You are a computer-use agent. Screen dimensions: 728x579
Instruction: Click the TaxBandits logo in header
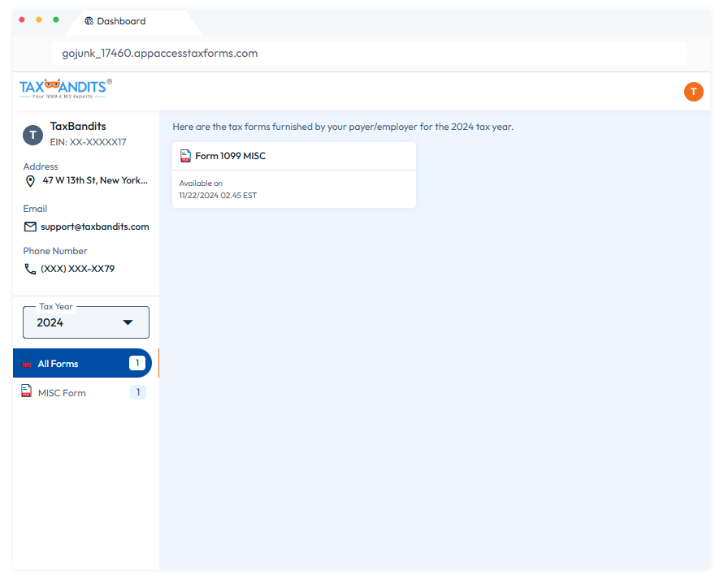tap(65, 89)
